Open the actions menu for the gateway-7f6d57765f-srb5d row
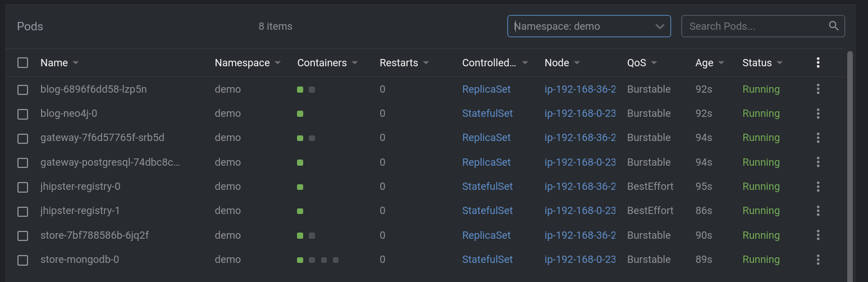 (x=818, y=138)
